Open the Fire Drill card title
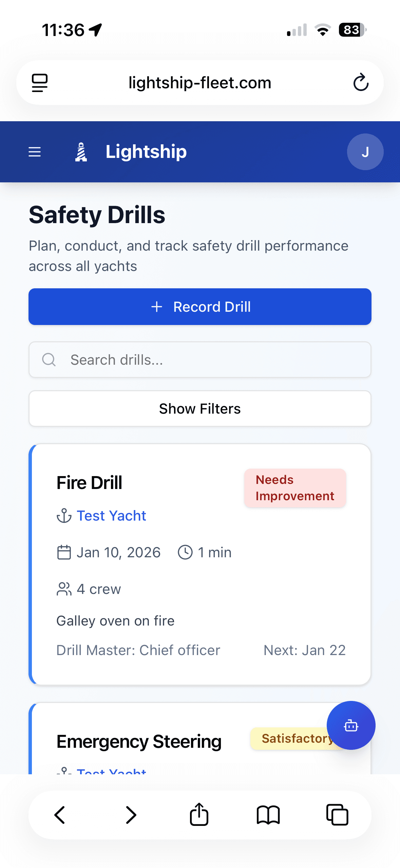Viewport: 400px width, 868px height. coord(89,483)
